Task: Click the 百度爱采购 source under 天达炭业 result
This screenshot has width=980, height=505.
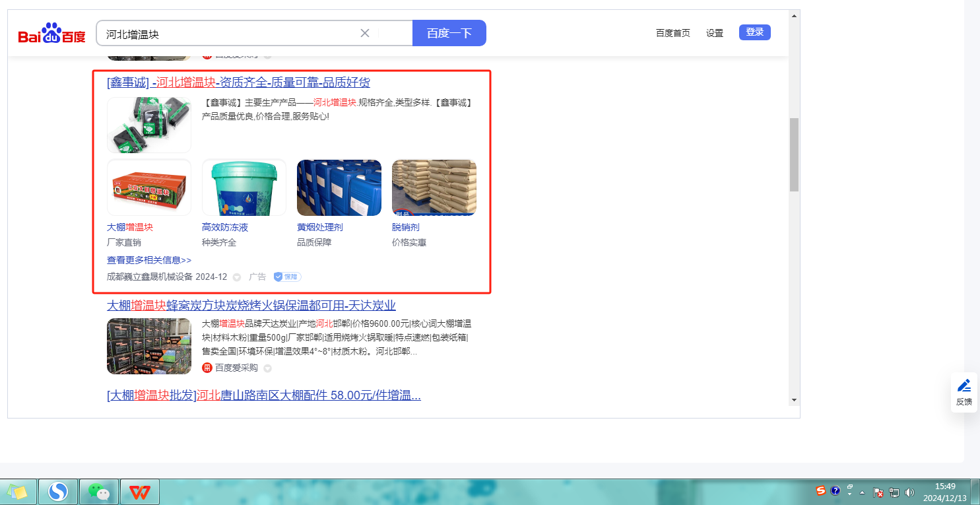Action: click(x=230, y=368)
